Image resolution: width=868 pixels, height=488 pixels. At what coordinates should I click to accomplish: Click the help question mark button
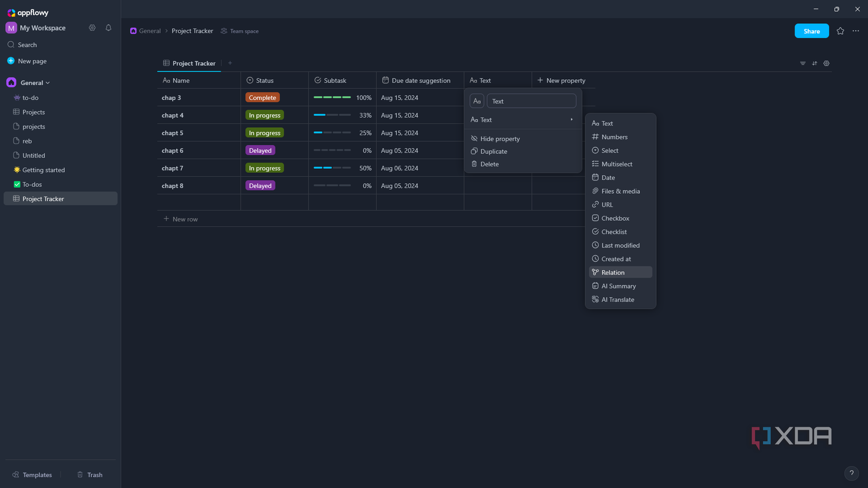pyautogui.click(x=851, y=473)
